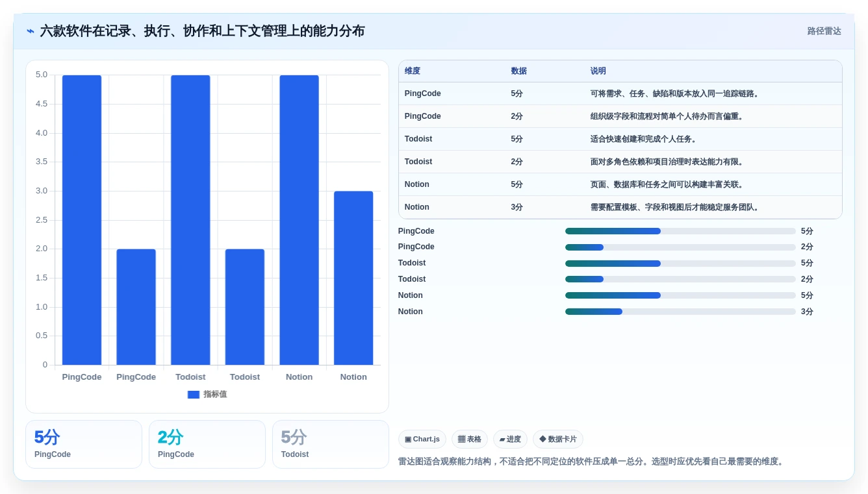Click the page title about 六款软件

[x=202, y=31]
